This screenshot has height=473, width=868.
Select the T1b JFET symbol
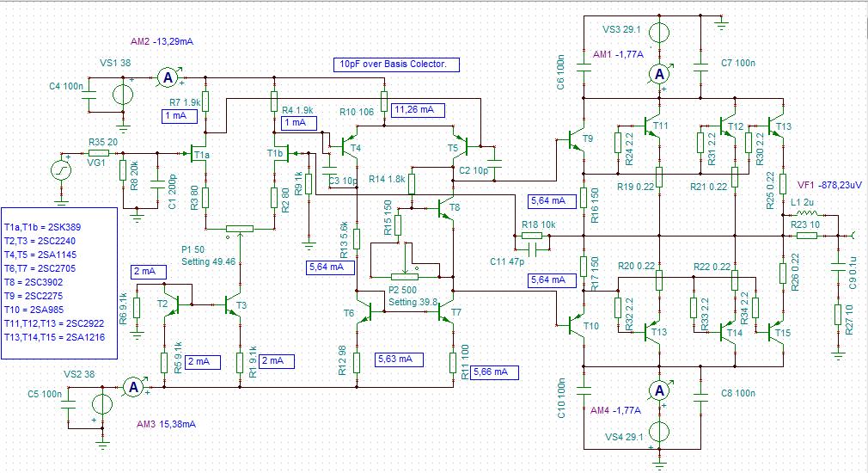tap(282, 153)
